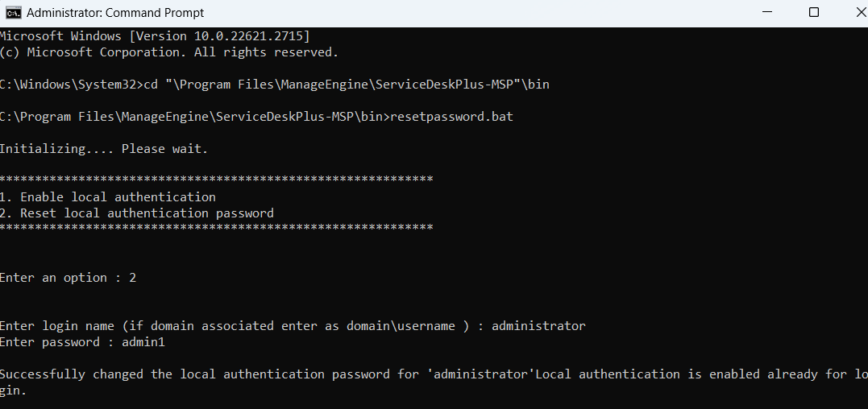Click the "Initializing.... Please wait." message
Image resolution: width=868 pixels, height=409 pixels.
tap(104, 149)
